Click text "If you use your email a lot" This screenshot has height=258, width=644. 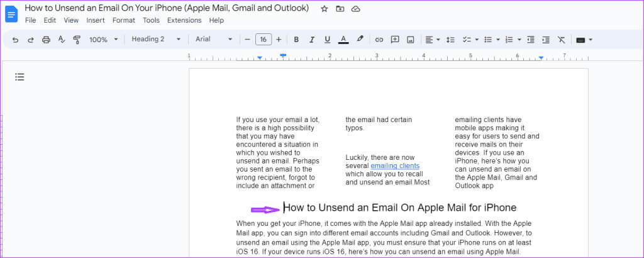pyautogui.click(x=277, y=120)
